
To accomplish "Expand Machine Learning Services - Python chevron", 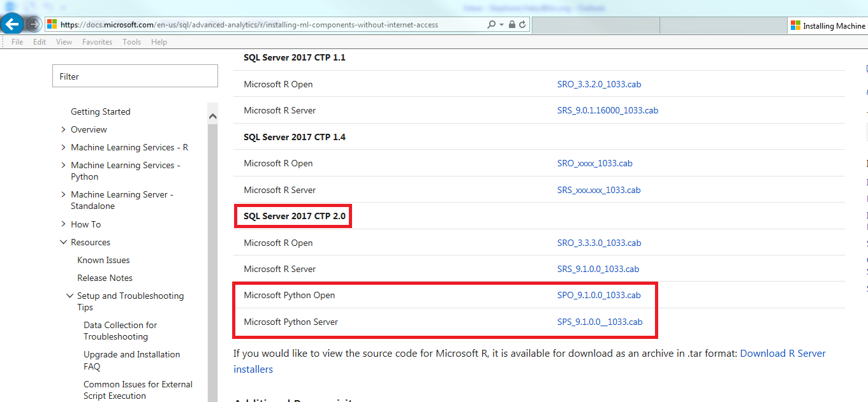I will (63, 165).
